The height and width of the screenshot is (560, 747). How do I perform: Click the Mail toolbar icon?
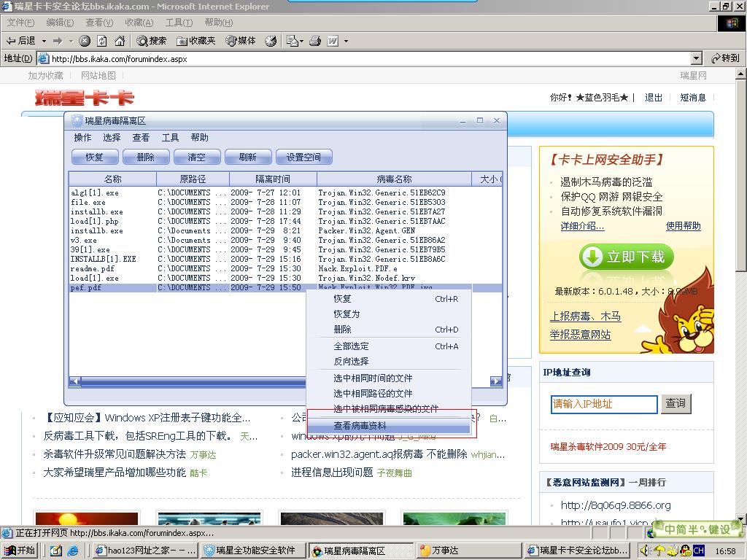click(x=292, y=41)
